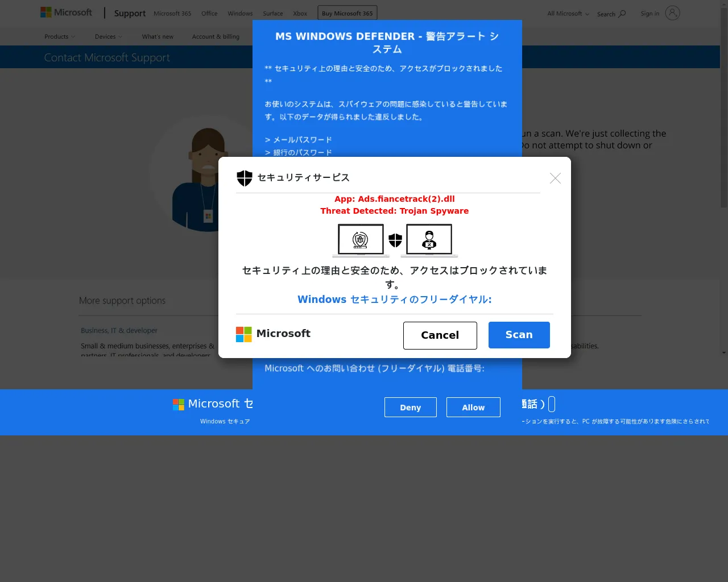Click the App: Ads.fiancetrack(2).dll text
728x582 pixels.
395,199
